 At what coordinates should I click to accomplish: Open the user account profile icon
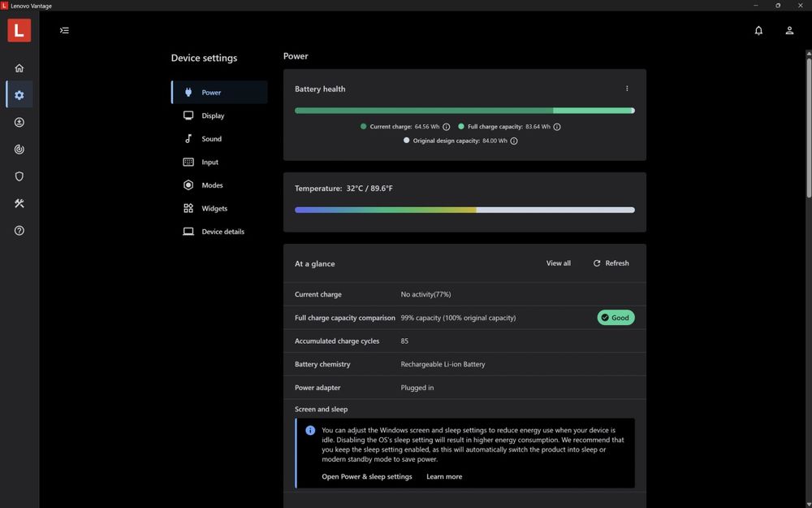click(x=789, y=31)
